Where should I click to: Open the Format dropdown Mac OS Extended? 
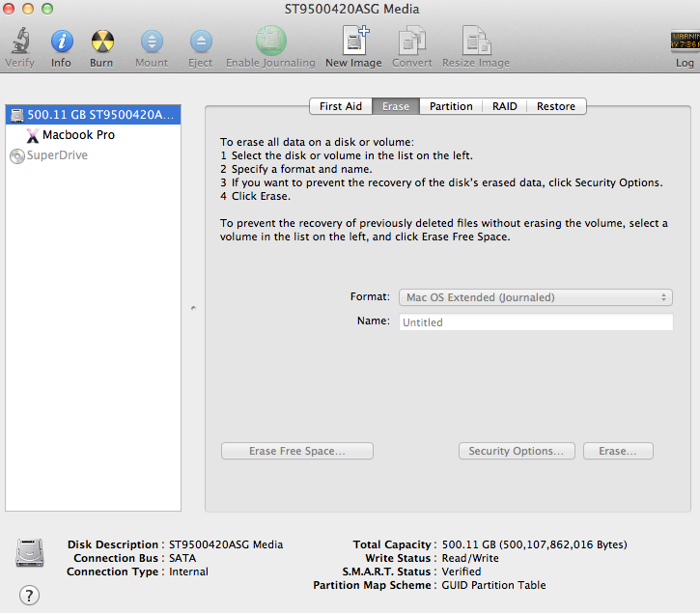(536, 297)
